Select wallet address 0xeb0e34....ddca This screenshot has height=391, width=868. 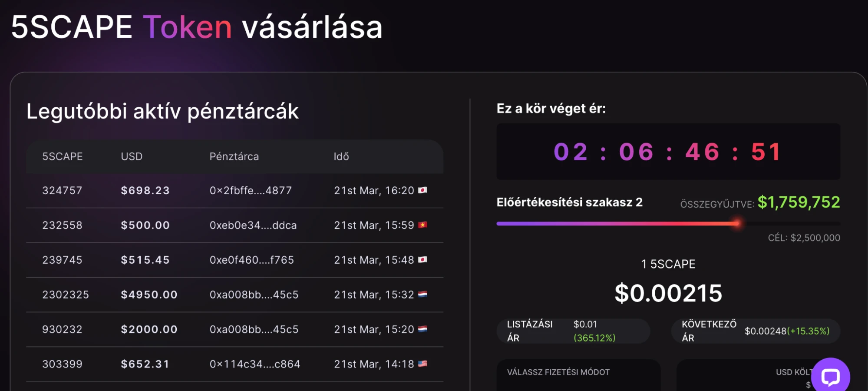point(253,225)
